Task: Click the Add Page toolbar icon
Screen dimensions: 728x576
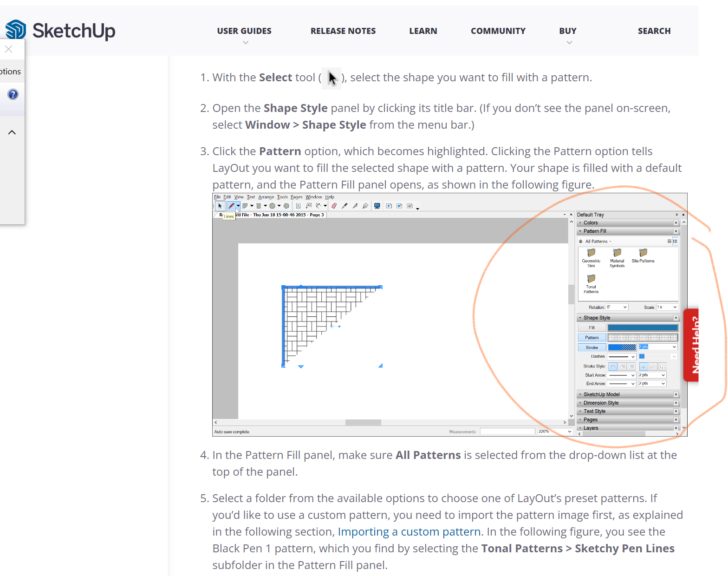Action: [389, 206]
